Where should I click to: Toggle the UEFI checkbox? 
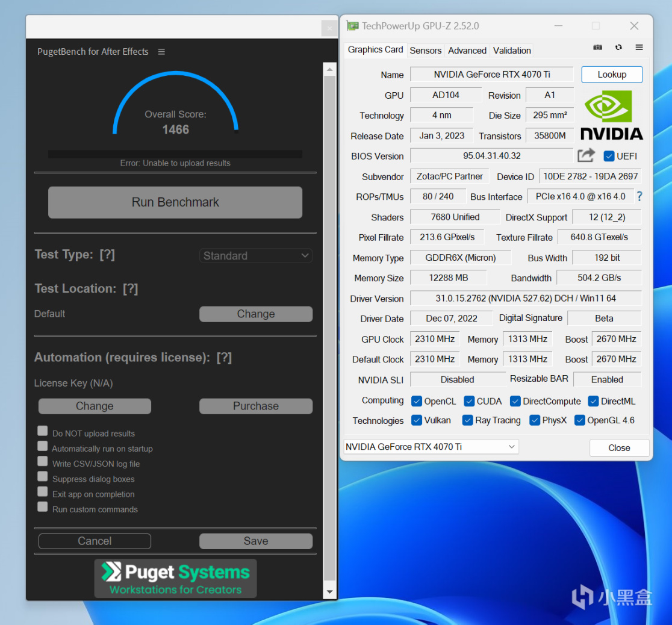tap(609, 156)
